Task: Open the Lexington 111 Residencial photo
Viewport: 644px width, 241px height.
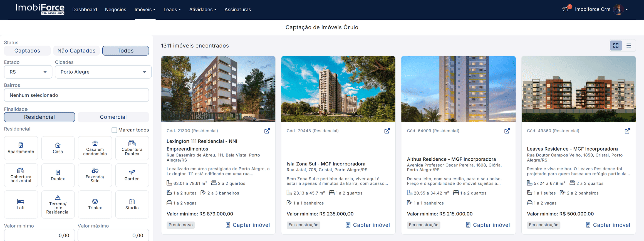Action: pos(218,89)
